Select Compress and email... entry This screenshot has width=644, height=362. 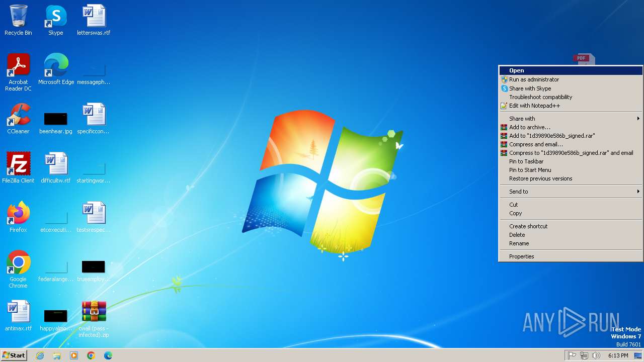click(x=571, y=144)
